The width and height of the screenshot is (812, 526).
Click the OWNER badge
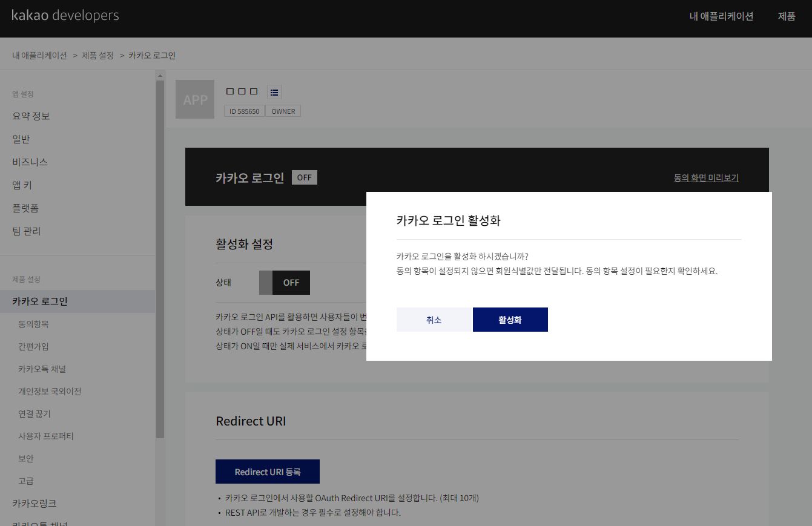(282, 111)
